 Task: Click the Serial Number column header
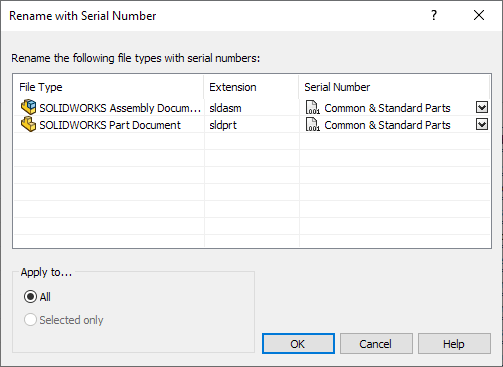pos(394,87)
